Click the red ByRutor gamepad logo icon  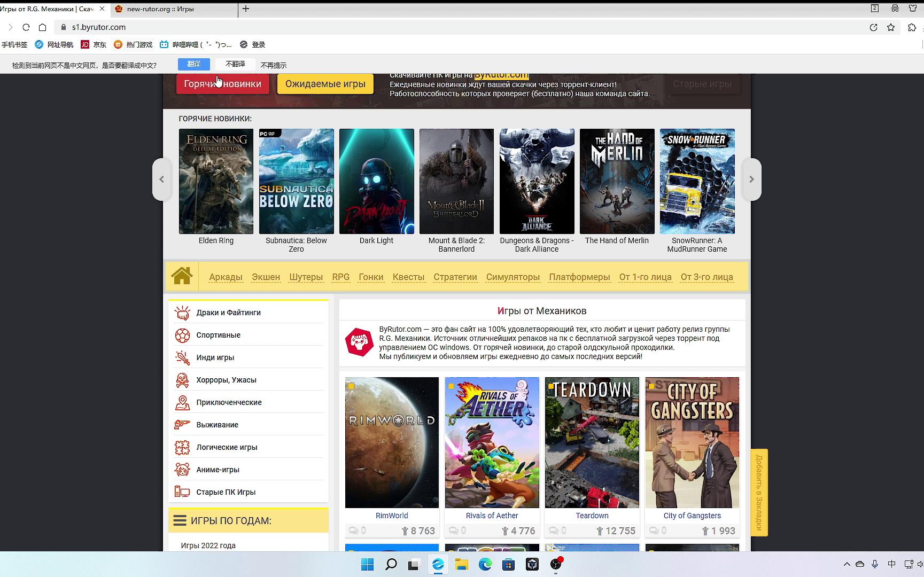pyautogui.click(x=359, y=342)
